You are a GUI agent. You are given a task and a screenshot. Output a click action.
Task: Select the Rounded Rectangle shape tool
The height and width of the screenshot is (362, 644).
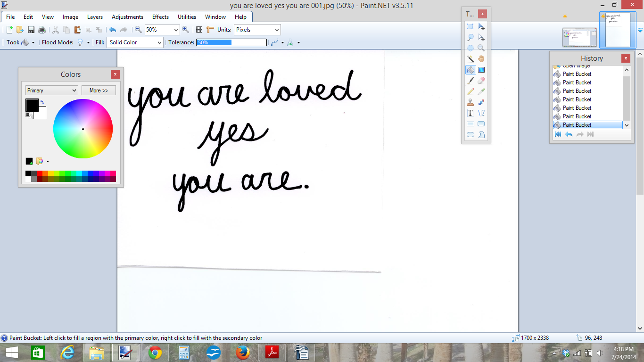point(481,124)
